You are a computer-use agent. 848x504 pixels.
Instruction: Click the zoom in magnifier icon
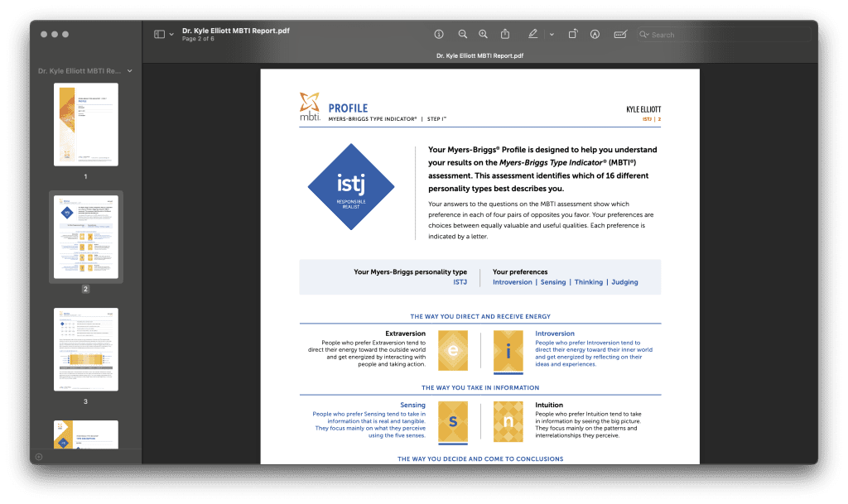point(484,34)
